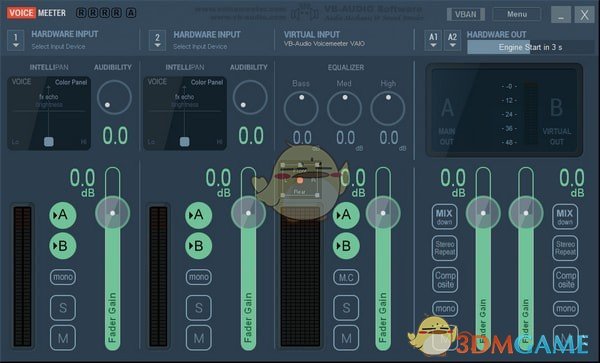This screenshot has width=600, height=363.
Task: Toggle bus A on Hardware Input 1
Action: click(x=62, y=215)
